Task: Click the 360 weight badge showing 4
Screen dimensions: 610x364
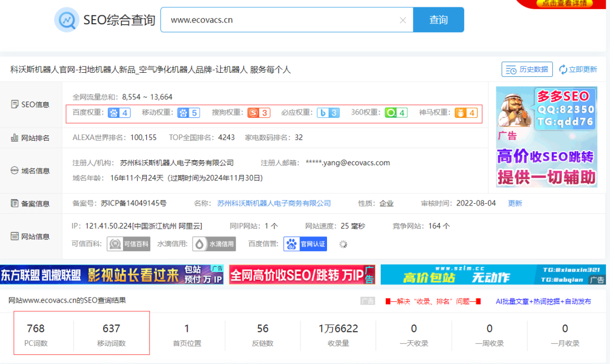Action: point(396,113)
